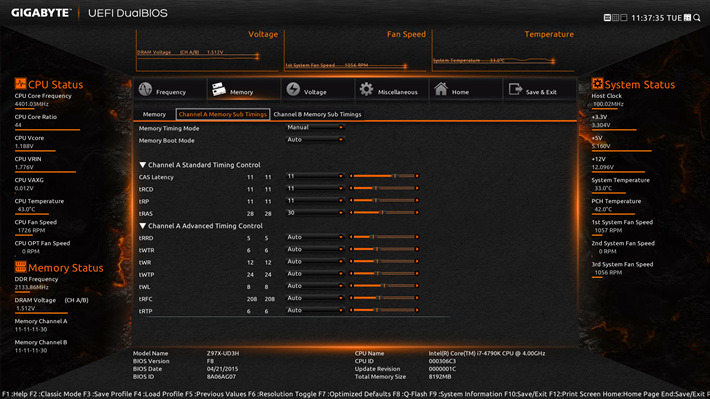The height and width of the screenshot is (399, 710).
Task: Open the CAS Latency value dropdown
Action: click(315, 176)
